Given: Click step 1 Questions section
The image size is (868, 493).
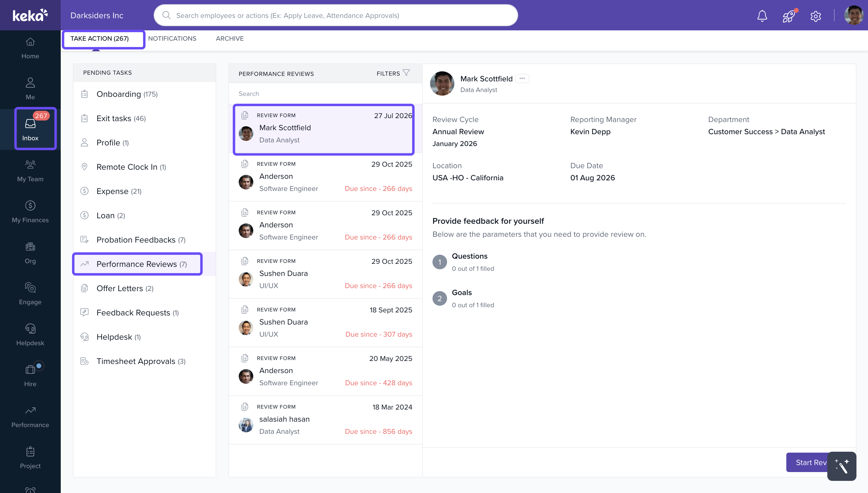Looking at the screenshot, I should click(463, 262).
